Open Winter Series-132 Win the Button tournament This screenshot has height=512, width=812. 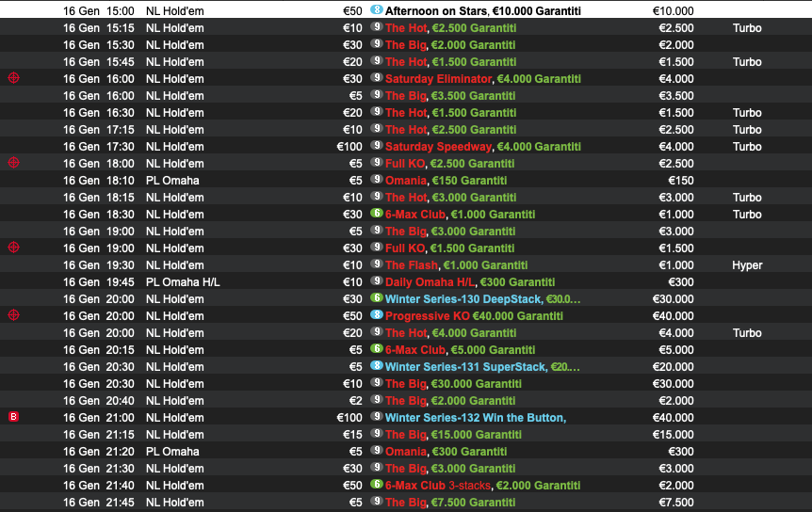476,417
